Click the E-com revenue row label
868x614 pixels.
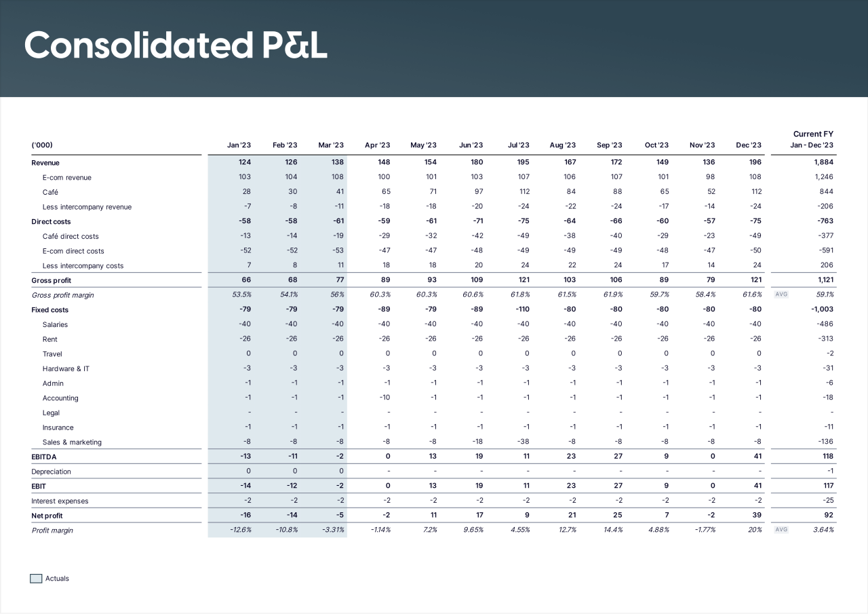click(x=66, y=178)
